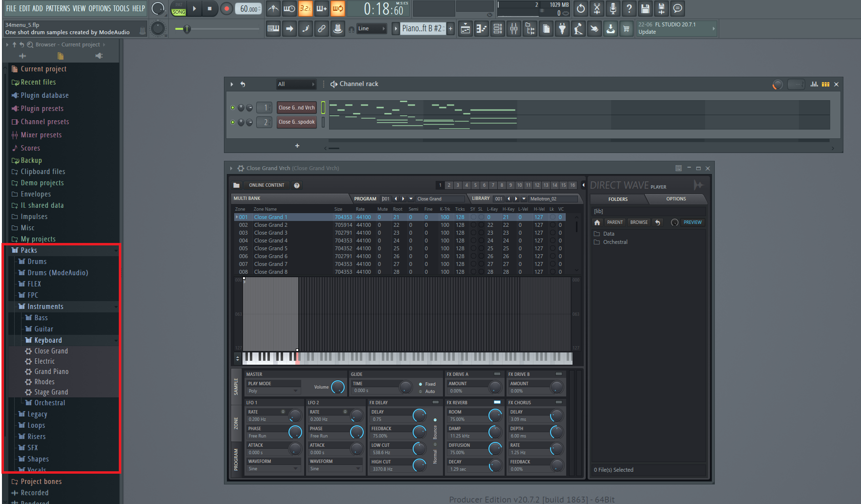Image resolution: width=861 pixels, height=504 pixels.
Task: Click the PREVIEW button in DirectWave
Action: 692,222
